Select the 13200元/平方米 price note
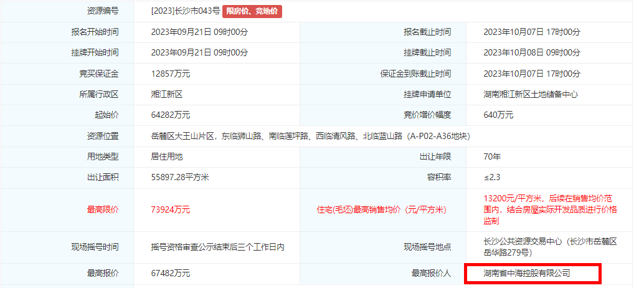The image size is (644, 288). 551,210
